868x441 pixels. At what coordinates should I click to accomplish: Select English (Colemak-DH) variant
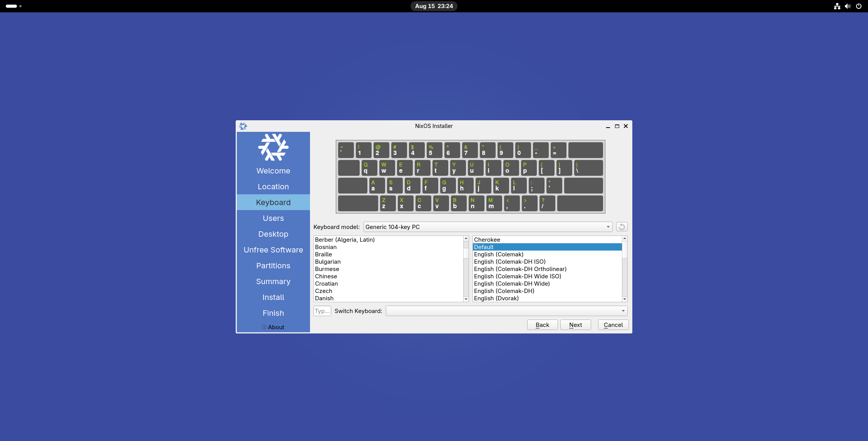[x=547, y=291]
